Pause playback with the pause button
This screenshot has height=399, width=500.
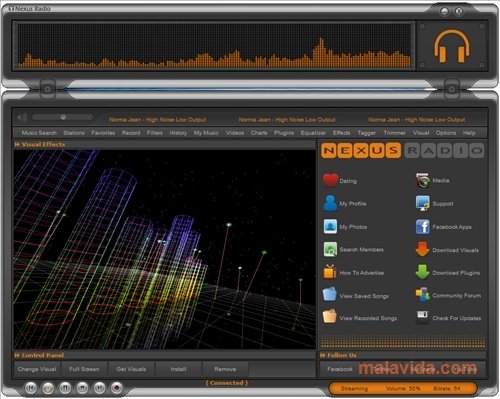[65, 388]
